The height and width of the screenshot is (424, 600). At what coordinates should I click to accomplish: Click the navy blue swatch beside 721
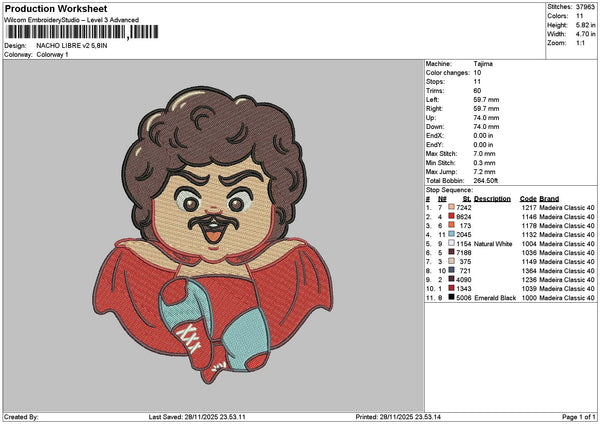pos(452,271)
